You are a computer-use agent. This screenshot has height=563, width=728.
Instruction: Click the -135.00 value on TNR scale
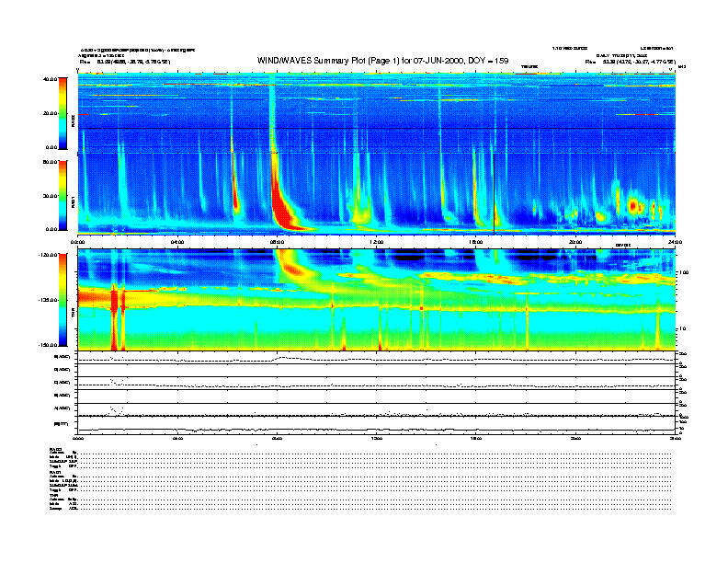click(48, 300)
